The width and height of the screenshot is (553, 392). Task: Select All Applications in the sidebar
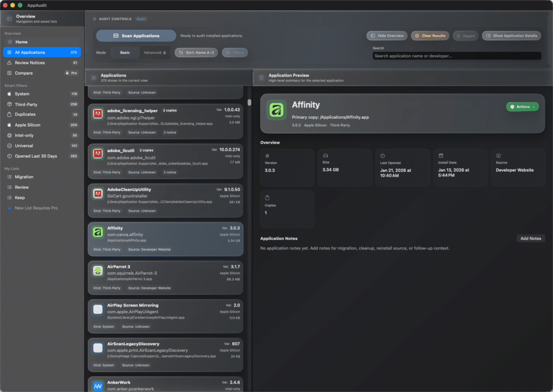(42, 52)
